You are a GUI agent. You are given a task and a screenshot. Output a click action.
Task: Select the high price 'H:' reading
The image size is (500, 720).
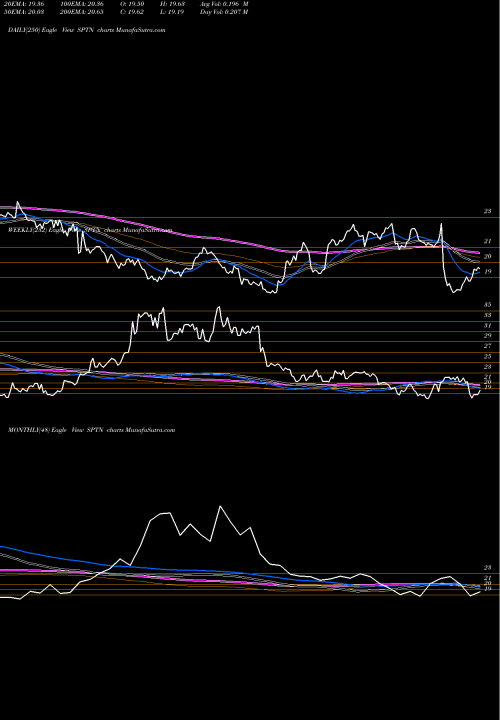(172, 4)
